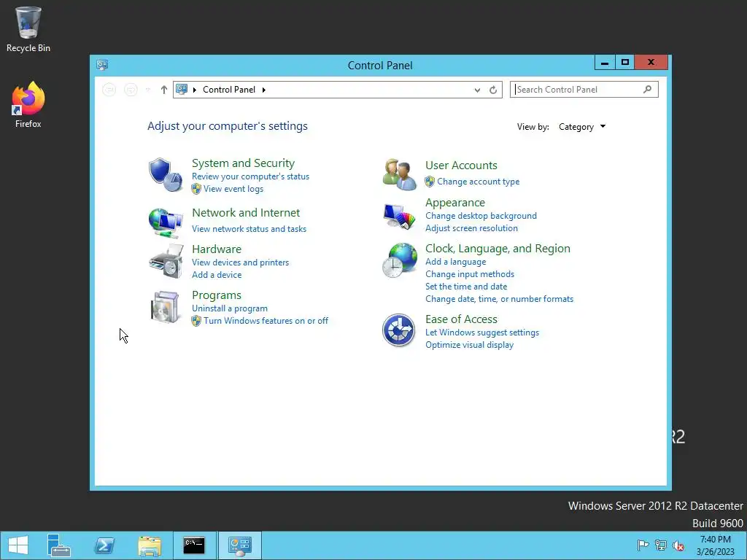Switch to Command Prompt on the taskbar
747x560 pixels.
click(194, 545)
